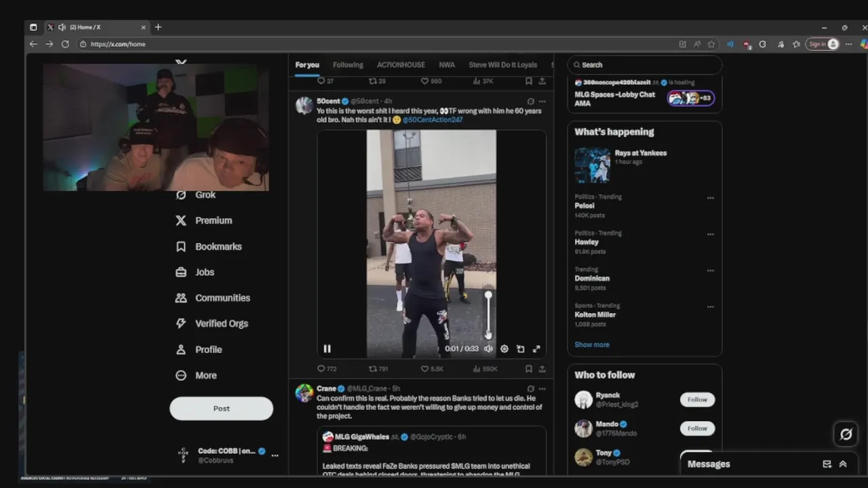Refresh the browser page
868x488 pixels.
tap(65, 44)
